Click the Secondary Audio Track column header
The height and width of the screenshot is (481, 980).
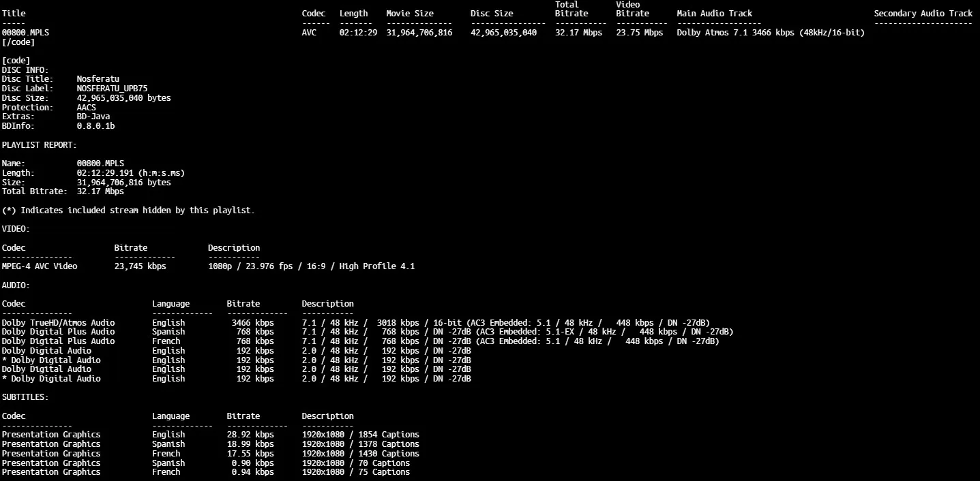[923, 14]
